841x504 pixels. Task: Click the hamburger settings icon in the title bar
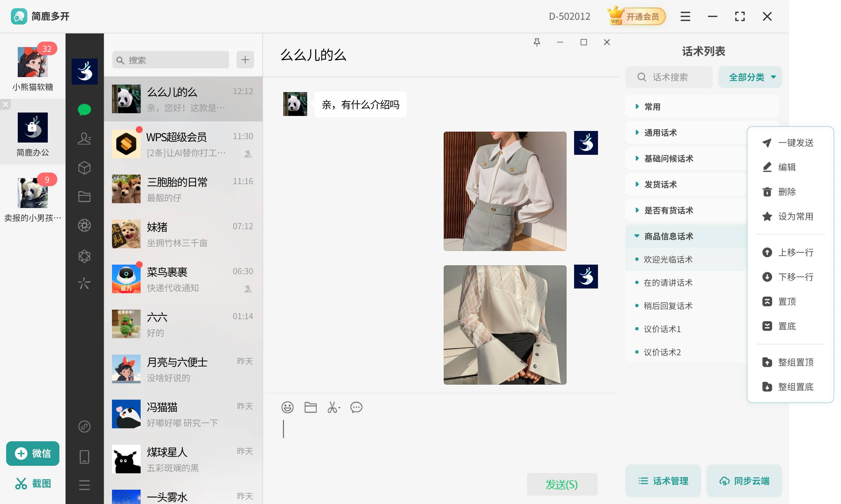(685, 16)
